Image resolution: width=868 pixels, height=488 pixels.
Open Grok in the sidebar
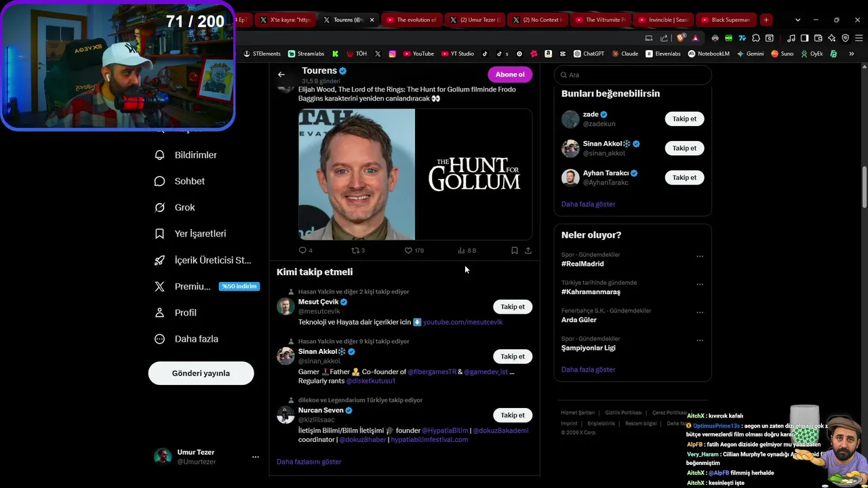175,207
